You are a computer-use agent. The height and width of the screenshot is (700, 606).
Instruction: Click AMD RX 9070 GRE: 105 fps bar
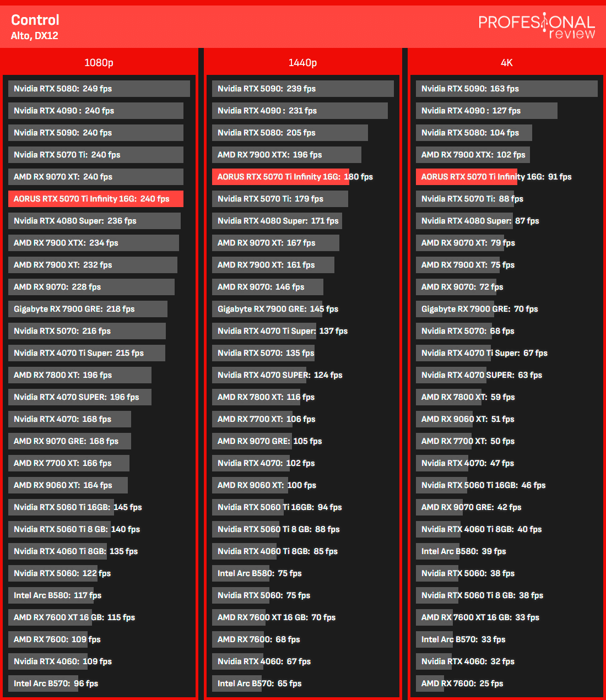click(x=252, y=441)
